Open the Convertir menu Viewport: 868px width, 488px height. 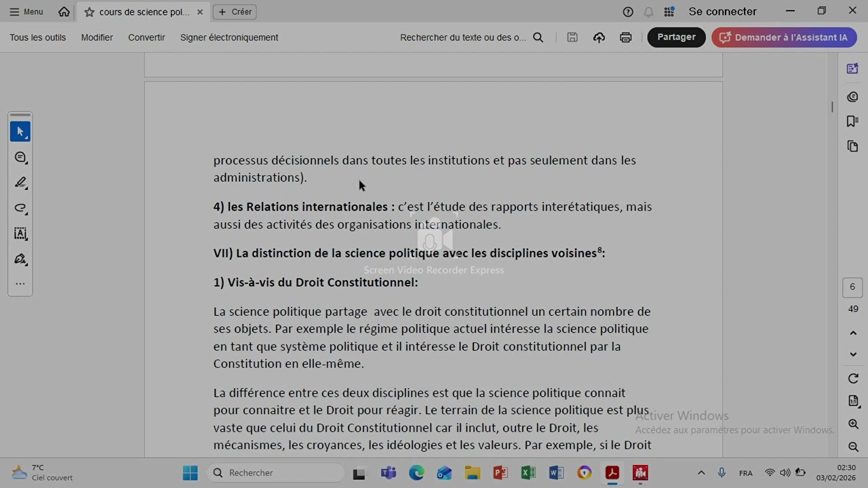pyautogui.click(x=146, y=37)
